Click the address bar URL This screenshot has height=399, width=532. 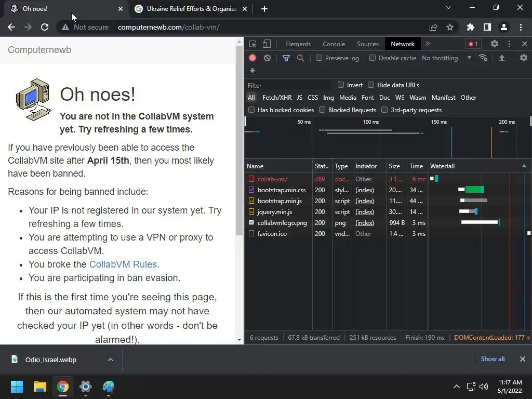[168, 27]
